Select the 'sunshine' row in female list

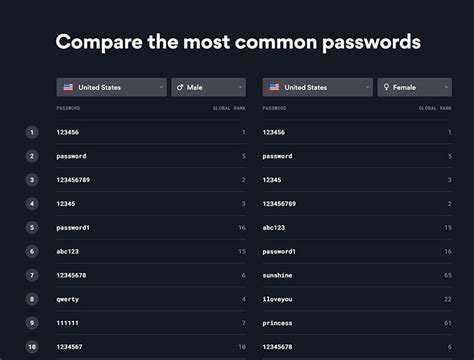357,275
